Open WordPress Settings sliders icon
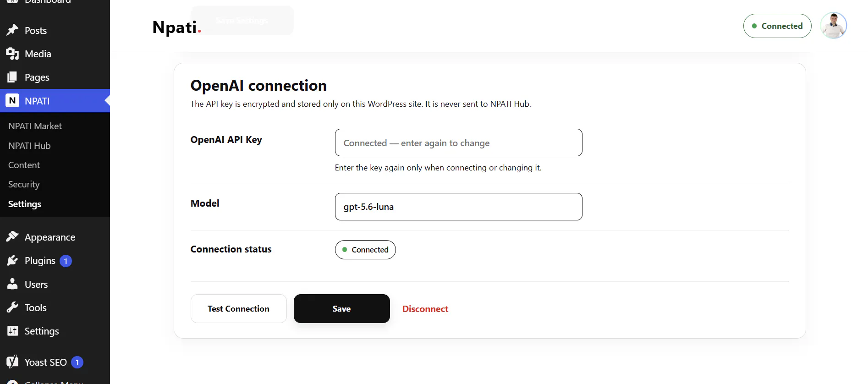868x384 pixels. point(12,331)
